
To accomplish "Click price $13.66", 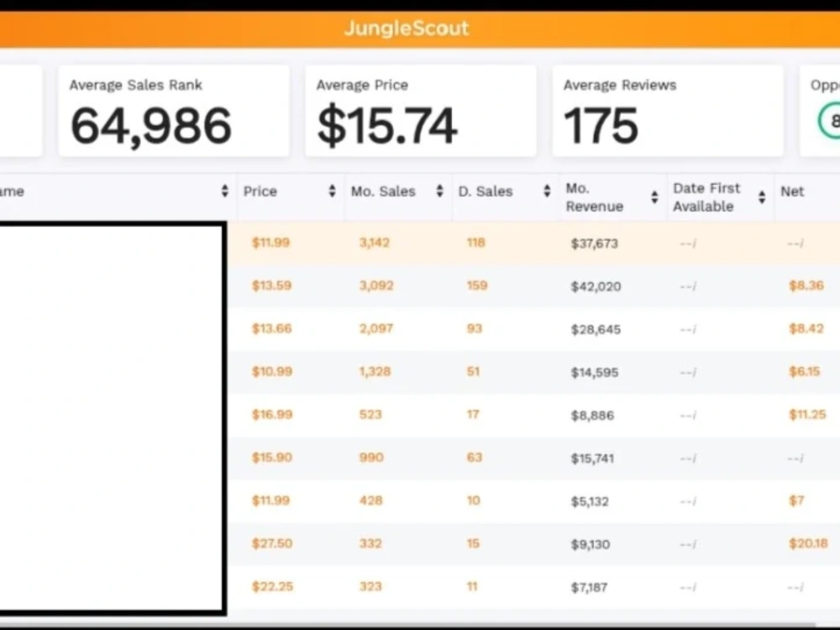I will [271, 328].
